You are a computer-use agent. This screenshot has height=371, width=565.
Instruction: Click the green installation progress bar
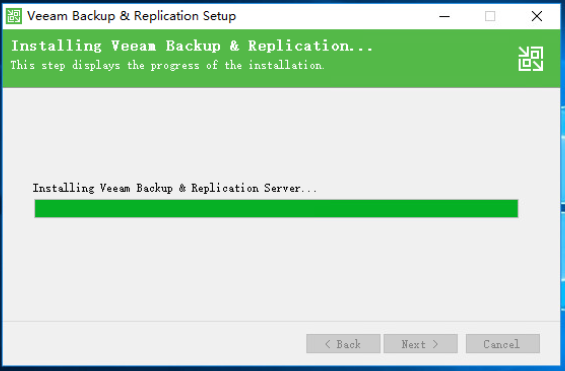[276, 209]
